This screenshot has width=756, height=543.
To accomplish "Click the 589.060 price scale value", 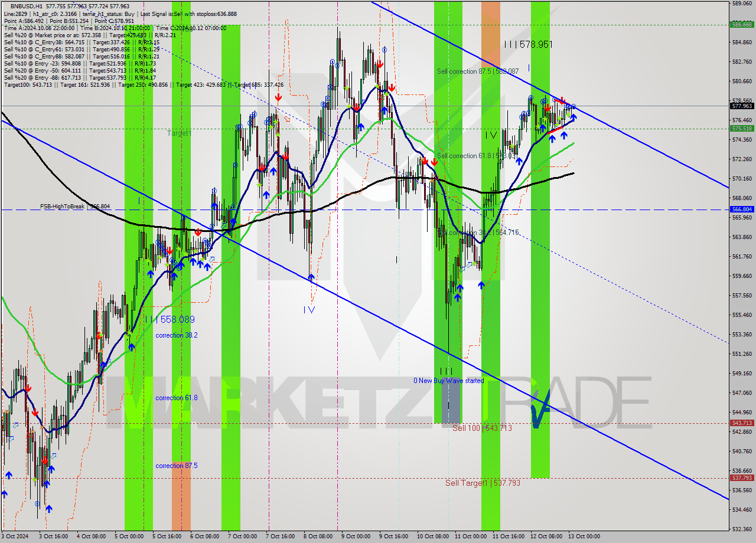I will [x=742, y=4].
